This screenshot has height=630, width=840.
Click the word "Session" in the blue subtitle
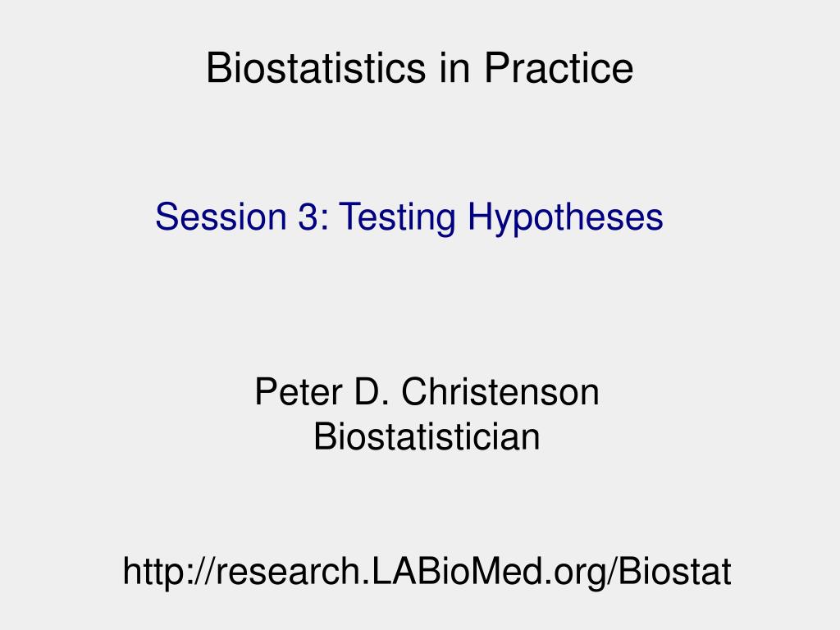[x=221, y=217]
